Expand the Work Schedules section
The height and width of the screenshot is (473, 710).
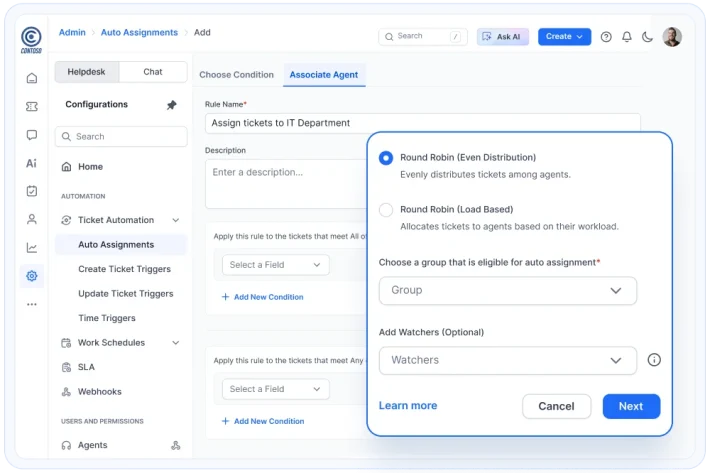tap(176, 343)
